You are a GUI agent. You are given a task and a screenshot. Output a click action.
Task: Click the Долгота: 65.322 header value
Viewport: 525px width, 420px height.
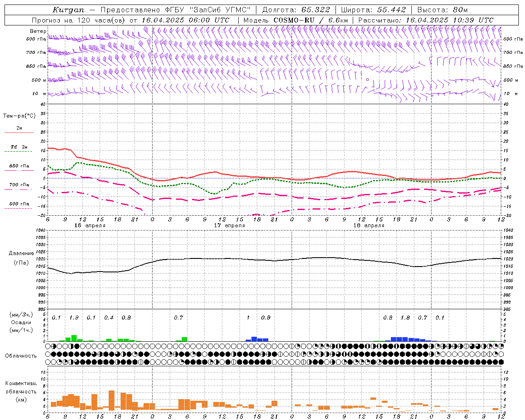pos(296,10)
